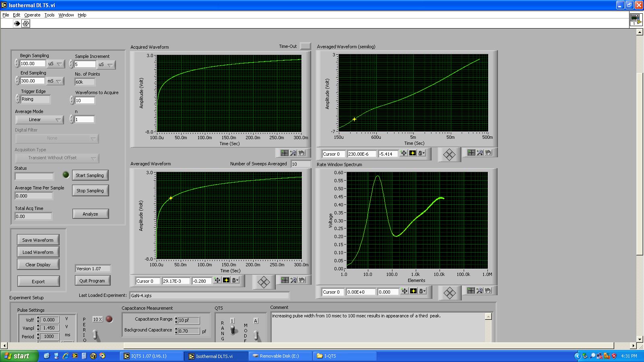This screenshot has width=644, height=362.
Task: Select crosshair tool under Averaged Waveform graph
Action: (285, 280)
